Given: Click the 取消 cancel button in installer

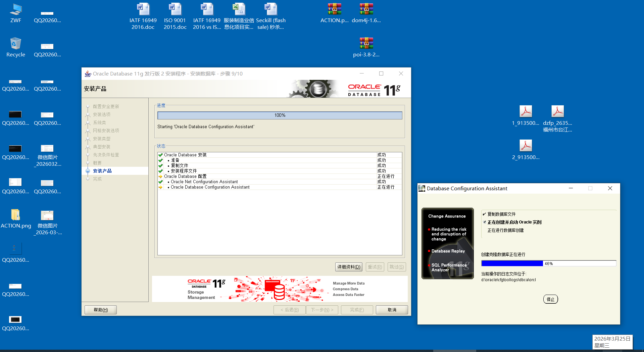Looking at the screenshot, I should click(392, 310).
